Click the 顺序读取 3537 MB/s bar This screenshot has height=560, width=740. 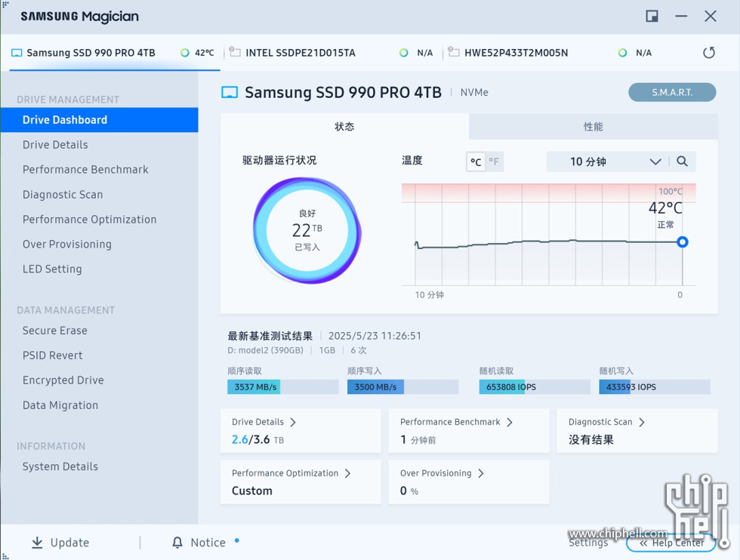point(282,387)
